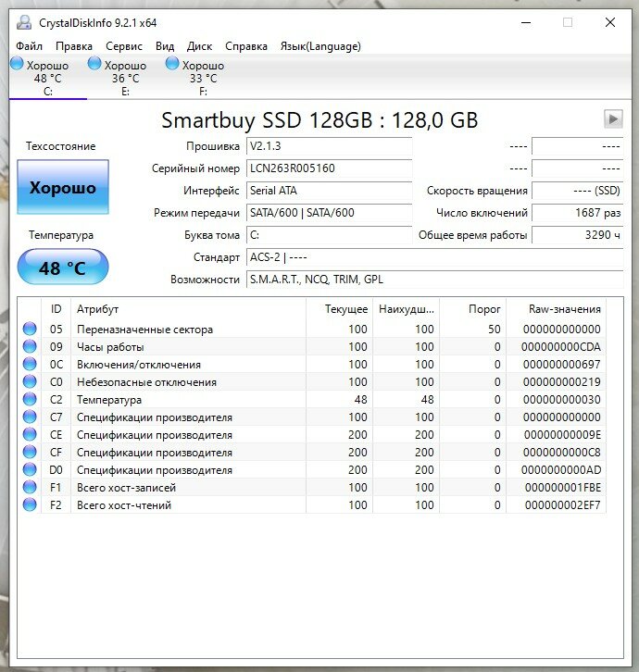The image size is (639, 672).
Task: Minimize the CrystalDiskInfo window
Action: click(x=526, y=22)
